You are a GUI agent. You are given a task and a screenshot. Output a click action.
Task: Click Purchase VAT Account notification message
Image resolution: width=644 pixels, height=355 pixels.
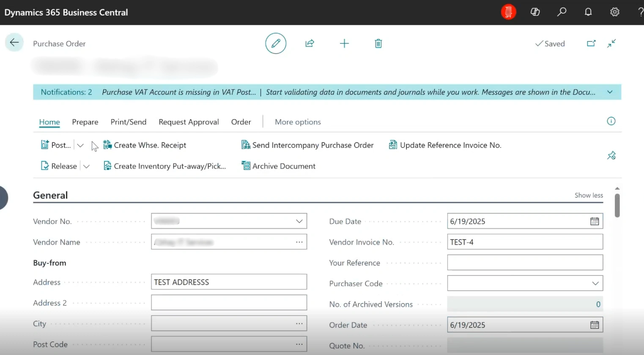(x=179, y=92)
